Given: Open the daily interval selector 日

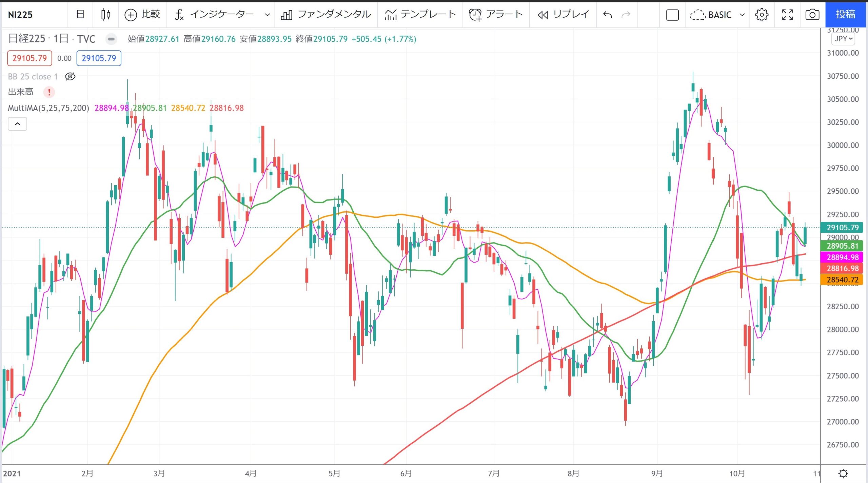Looking at the screenshot, I should (x=80, y=15).
